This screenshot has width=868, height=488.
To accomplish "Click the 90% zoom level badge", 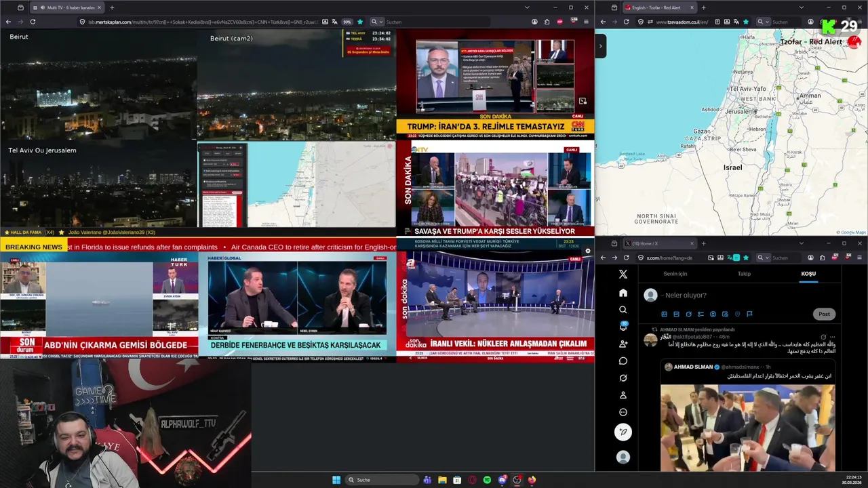I will click(x=347, y=22).
